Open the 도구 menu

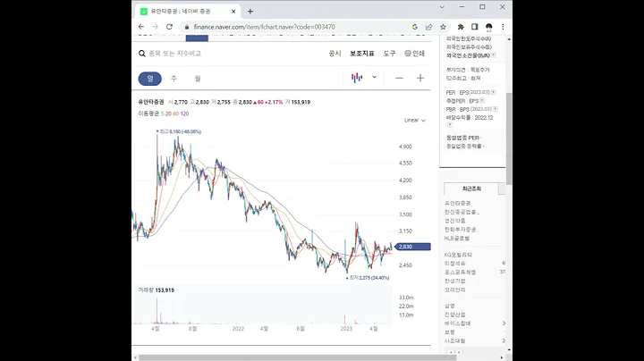coord(389,54)
